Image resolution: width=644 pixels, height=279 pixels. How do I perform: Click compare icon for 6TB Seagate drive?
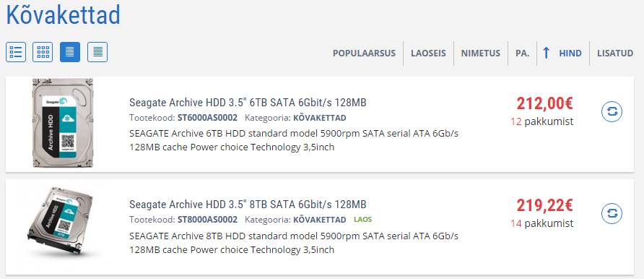[612, 112]
